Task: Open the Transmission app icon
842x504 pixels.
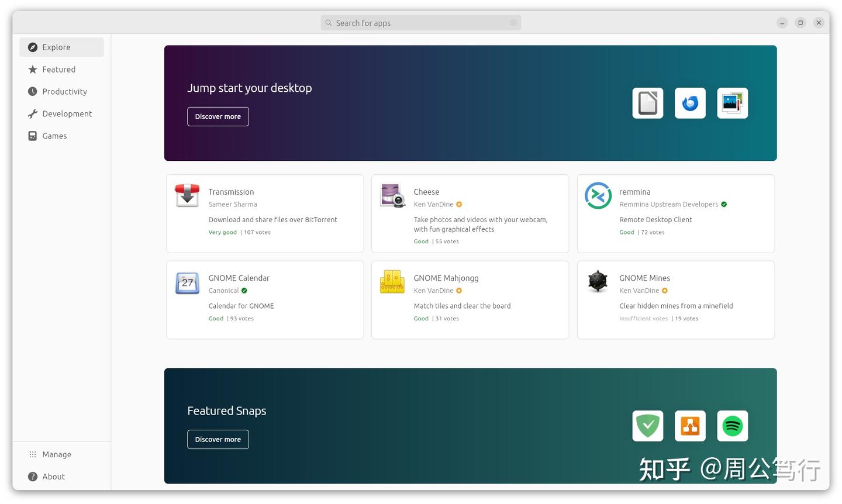Action: [187, 196]
